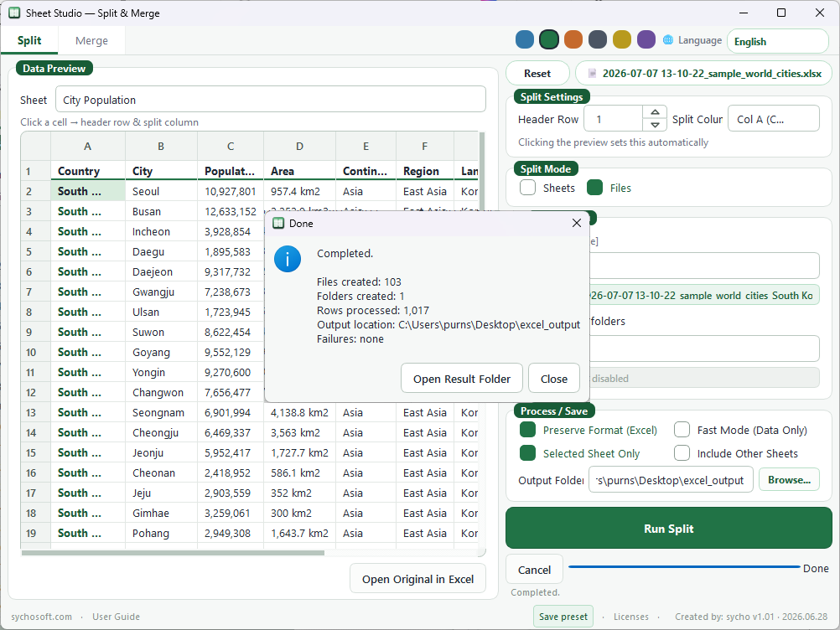Open the English language dropdown
840x630 pixels.
coord(777,41)
